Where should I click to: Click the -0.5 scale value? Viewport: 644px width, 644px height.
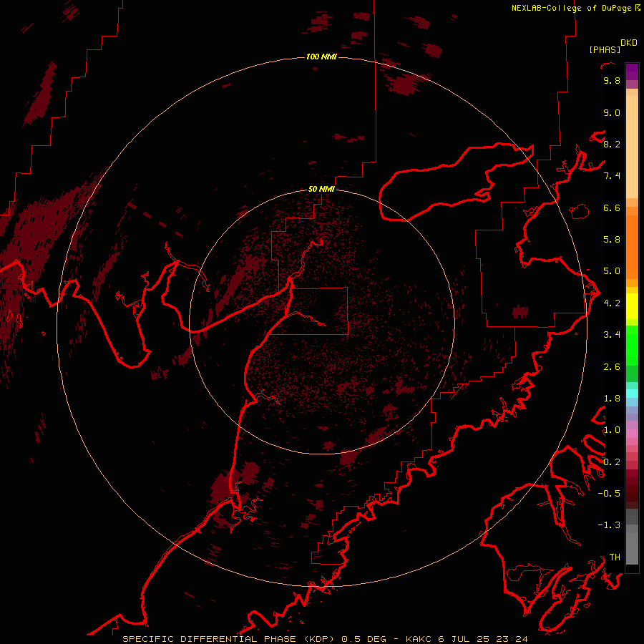[x=609, y=493]
